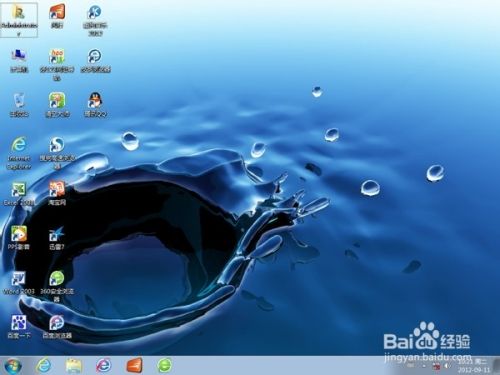Select the white circled-e browser shortcut next to hao123
Viewport: 500px width, 375px height.
(95, 60)
